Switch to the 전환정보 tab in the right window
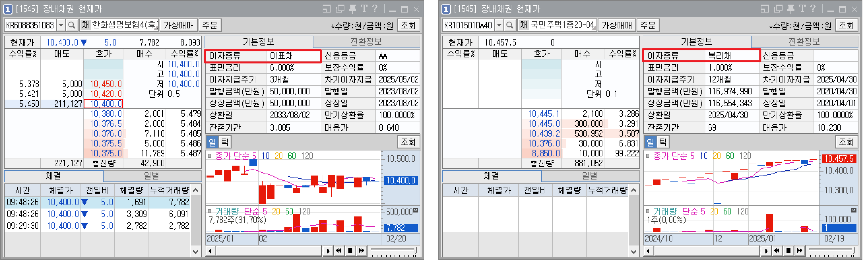 coord(804,42)
